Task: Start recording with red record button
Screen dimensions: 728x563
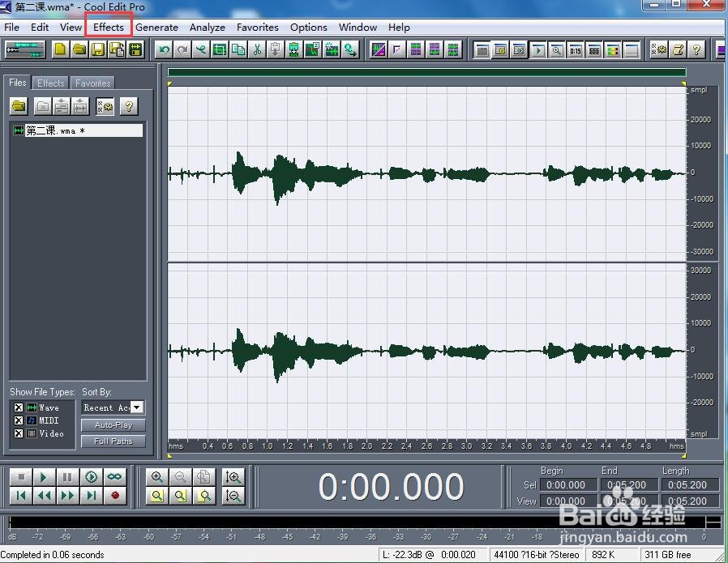Action: coord(114,496)
